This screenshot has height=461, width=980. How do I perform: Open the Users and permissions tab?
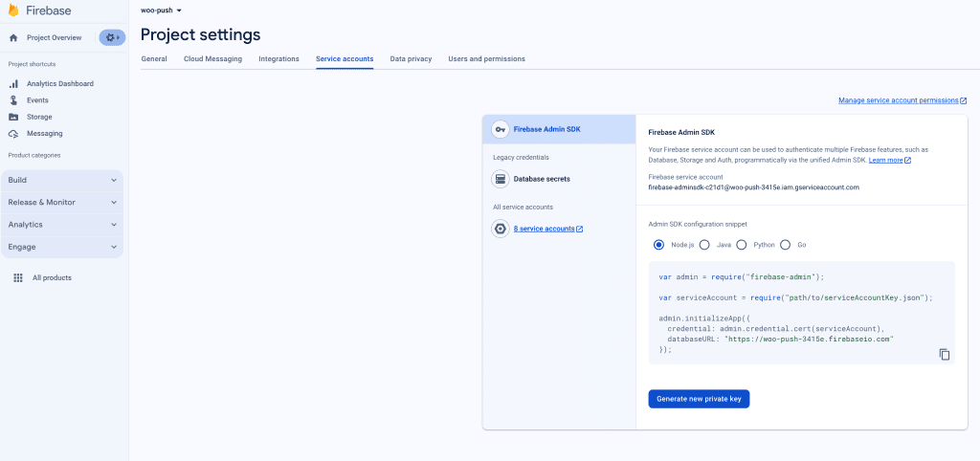486,58
